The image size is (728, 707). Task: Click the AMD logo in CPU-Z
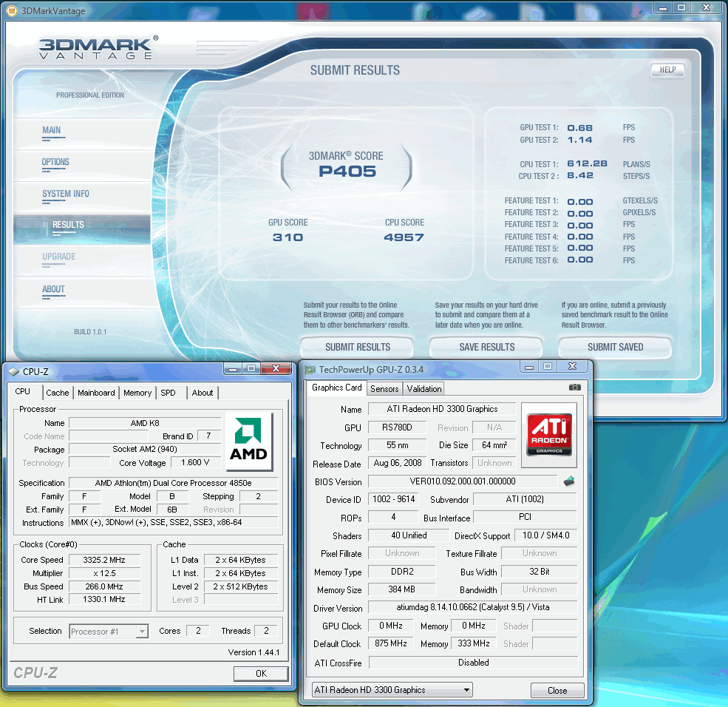tap(248, 440)
